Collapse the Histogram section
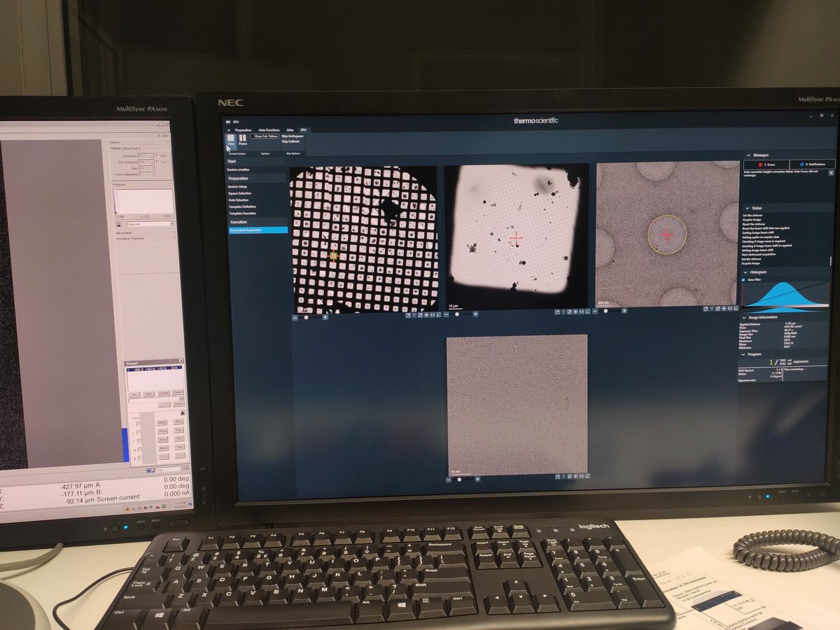840x630 pixels. [x=745, y=272]
